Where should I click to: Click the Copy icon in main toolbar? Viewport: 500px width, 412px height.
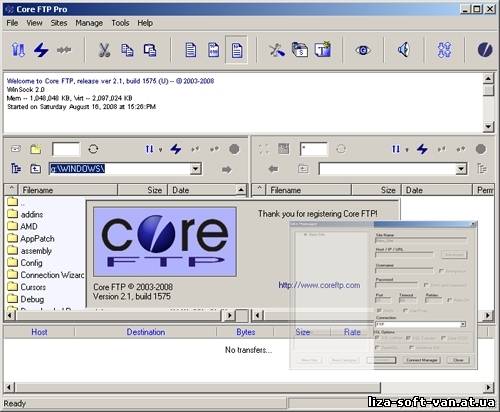[127, 50]
